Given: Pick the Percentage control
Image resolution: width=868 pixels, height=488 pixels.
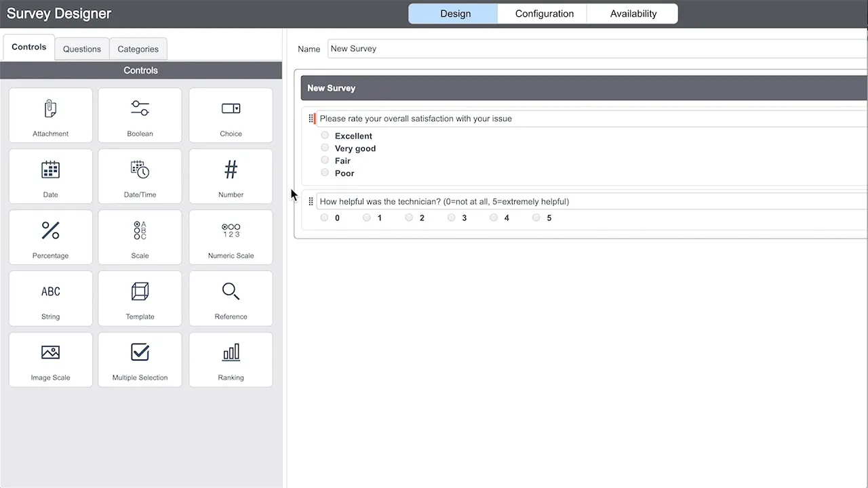Looking at the screenshot, I should (x=50, y=237).
